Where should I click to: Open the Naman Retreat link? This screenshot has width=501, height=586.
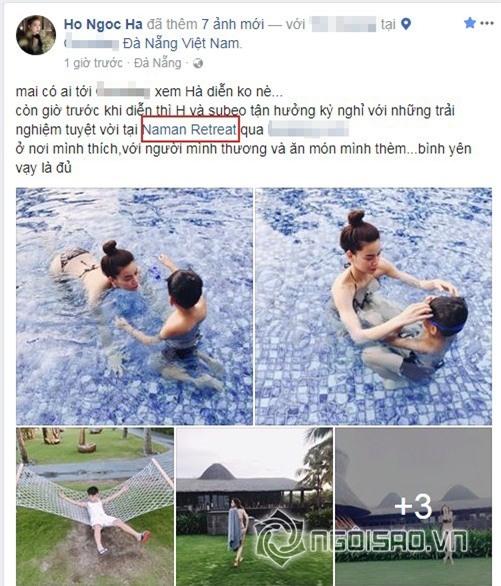coord(190,130)
